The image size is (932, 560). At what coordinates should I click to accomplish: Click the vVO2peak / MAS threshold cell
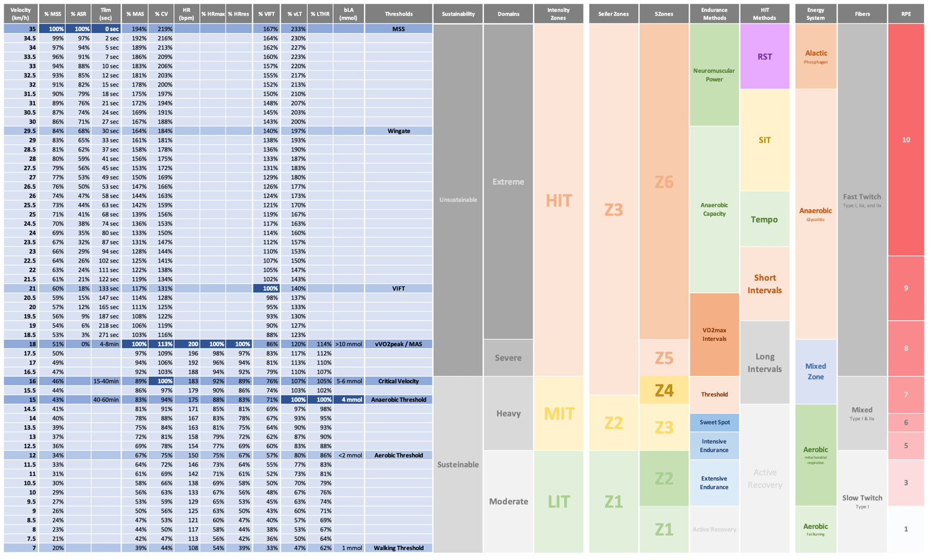point(398,344)
